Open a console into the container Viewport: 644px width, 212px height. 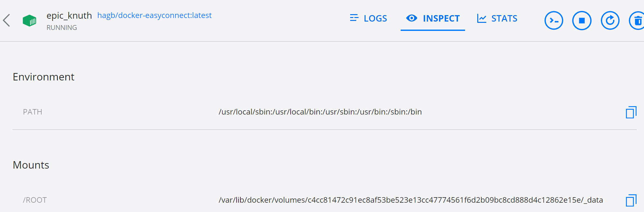click(x=554, y=20)
